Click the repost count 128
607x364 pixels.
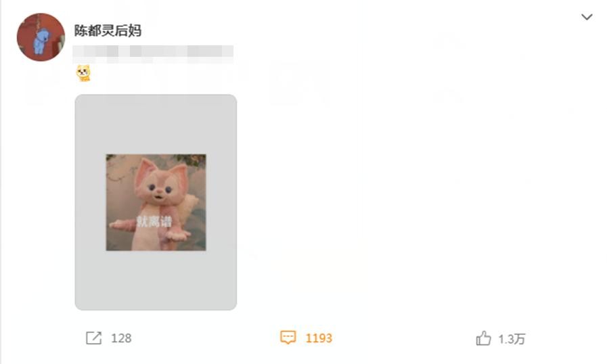(x=121, y=338)
